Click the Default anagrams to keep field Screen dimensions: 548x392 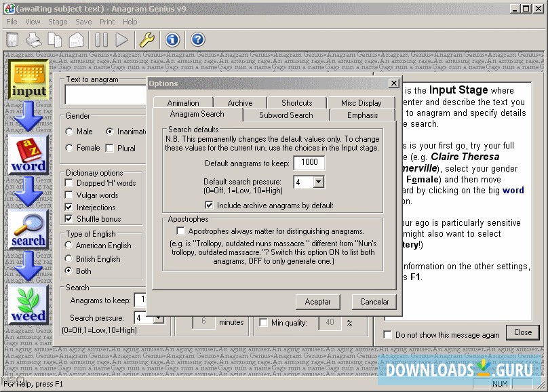309,163
